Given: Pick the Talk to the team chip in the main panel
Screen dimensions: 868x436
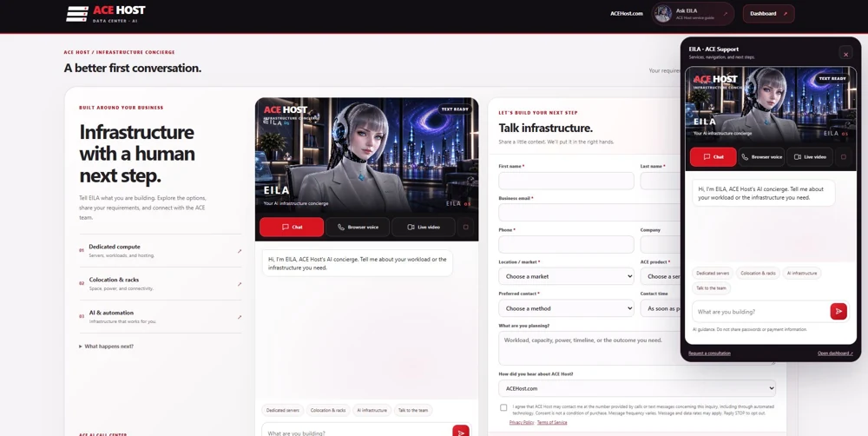Looking at the screenshot, I should (x=413, y=411).
